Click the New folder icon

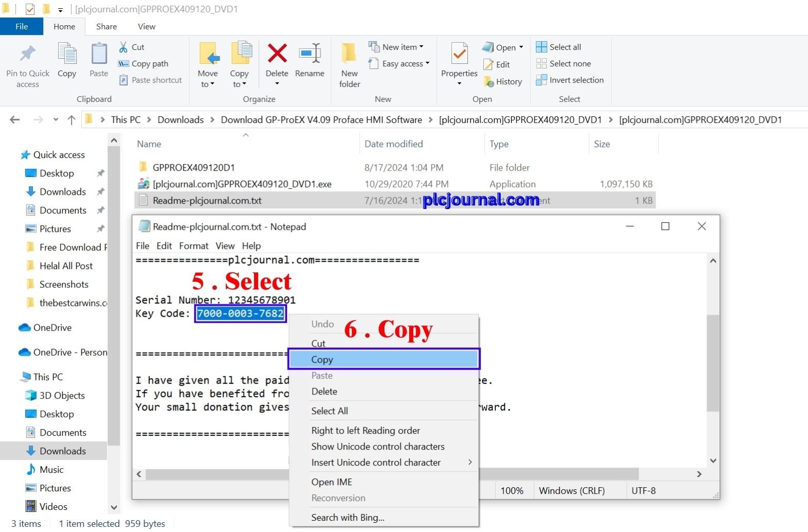349,53
